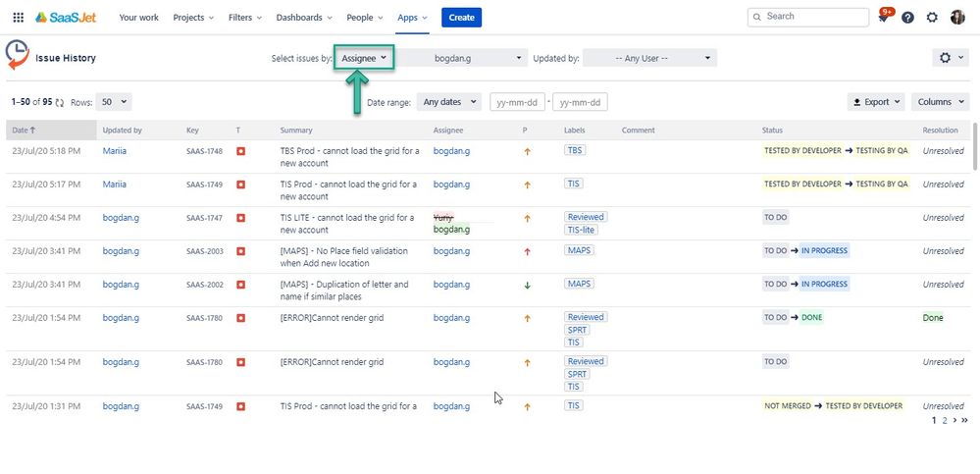Screen dimensions: 980x474
Task: Open the Projects menu
Action: 193,18
